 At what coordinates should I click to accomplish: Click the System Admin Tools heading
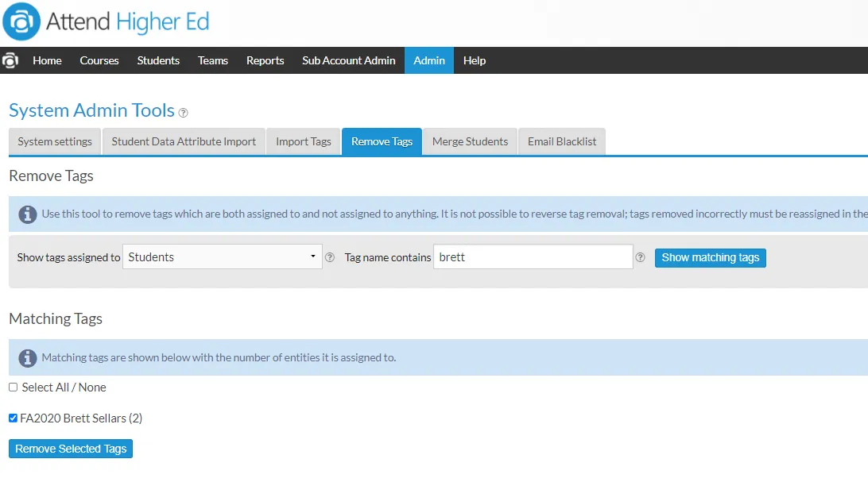tap(92, 110)
